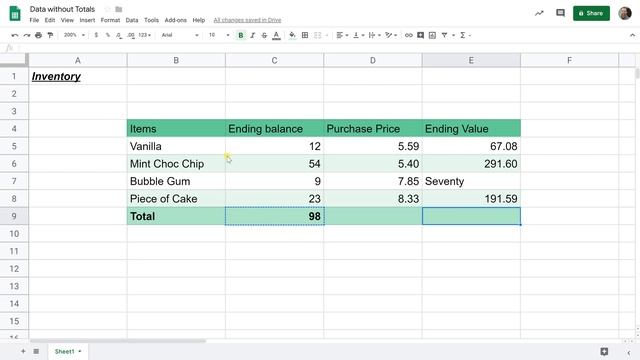Select the Paint format tool
The height and width of the screenshot is (360, 640).
[x=50, y=35]
